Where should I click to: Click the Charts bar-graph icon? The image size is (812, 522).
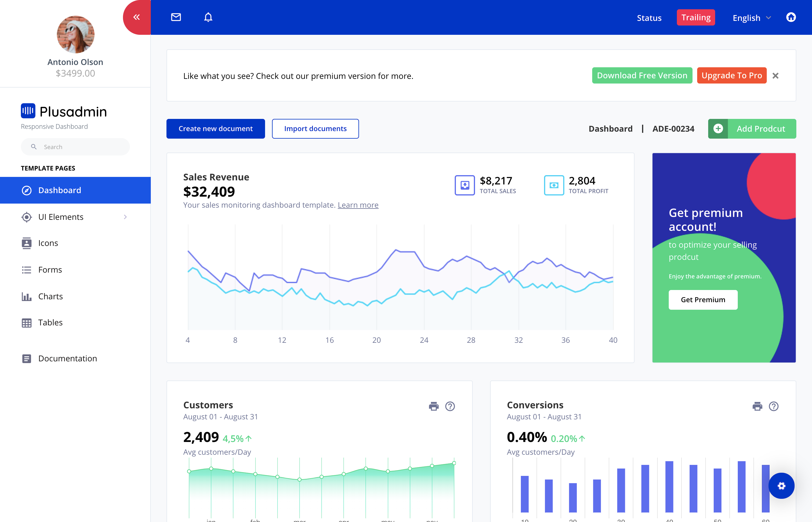click(x=26, y=296)
